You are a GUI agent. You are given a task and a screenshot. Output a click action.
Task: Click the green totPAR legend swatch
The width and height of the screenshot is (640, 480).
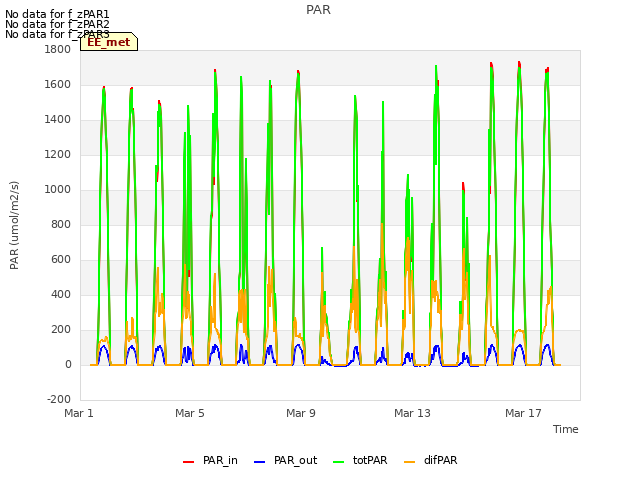338,462
